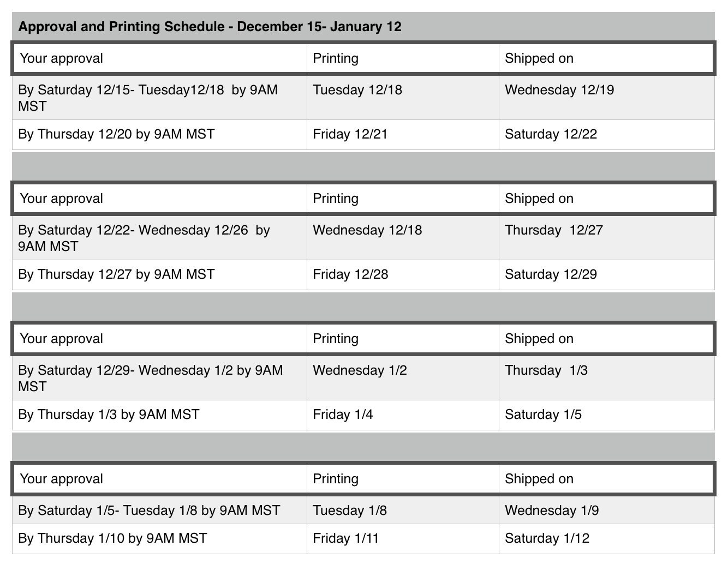Viewport: 728px width, 564px height.
Task: Click the 'Friday 1/4' printing cell
Action: tap(403, 415)
